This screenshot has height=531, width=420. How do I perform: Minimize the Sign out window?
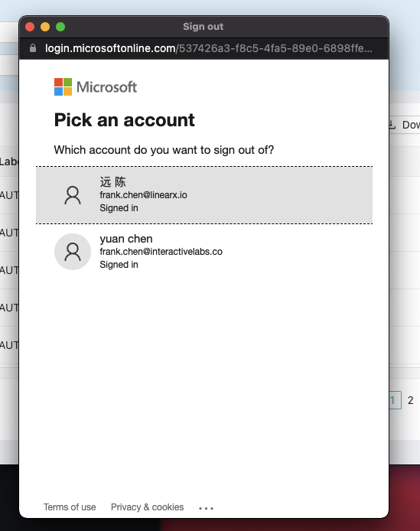(45, 27)
